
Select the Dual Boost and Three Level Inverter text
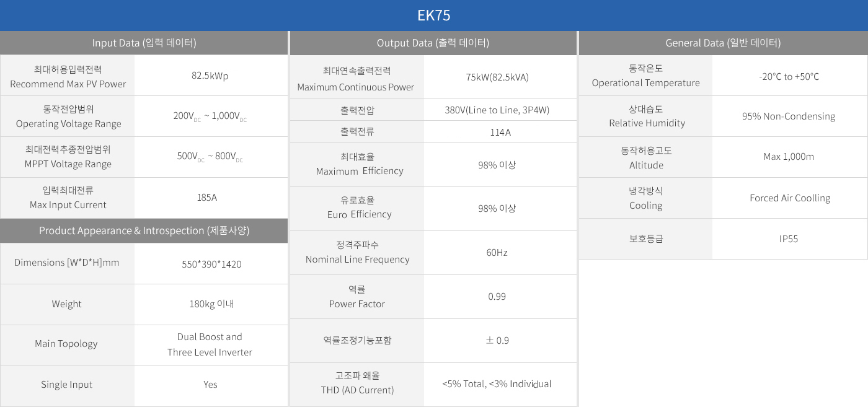point(210,344)
